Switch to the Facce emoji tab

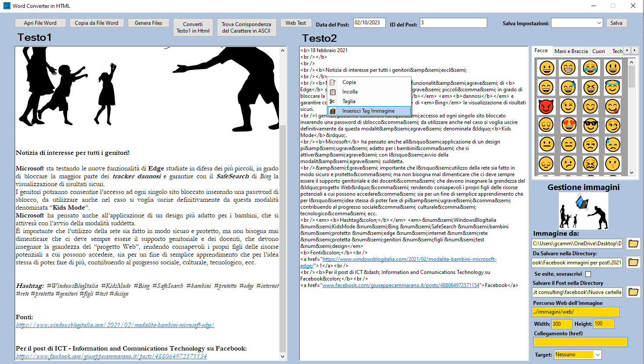[541, 50]
